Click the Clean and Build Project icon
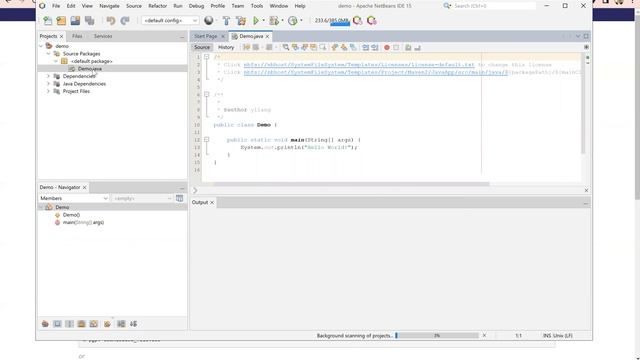The height and width of the screenshot is (360, 640). [241, 20]
